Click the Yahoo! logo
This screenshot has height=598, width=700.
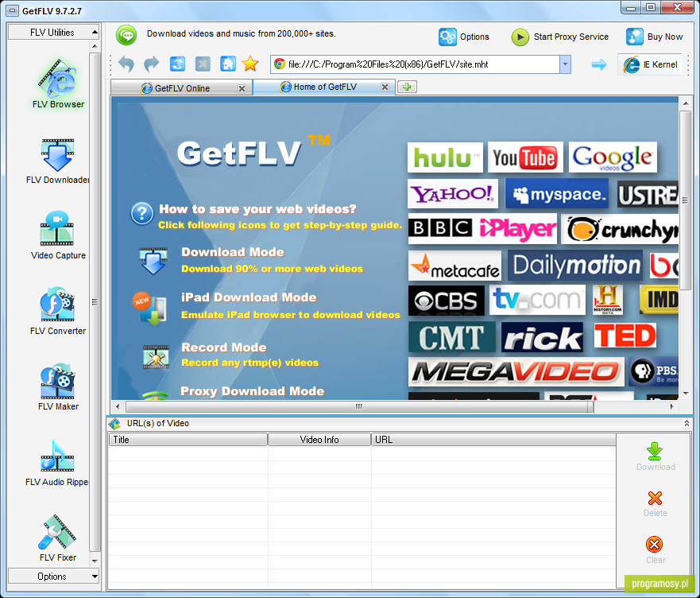(453, 194)
